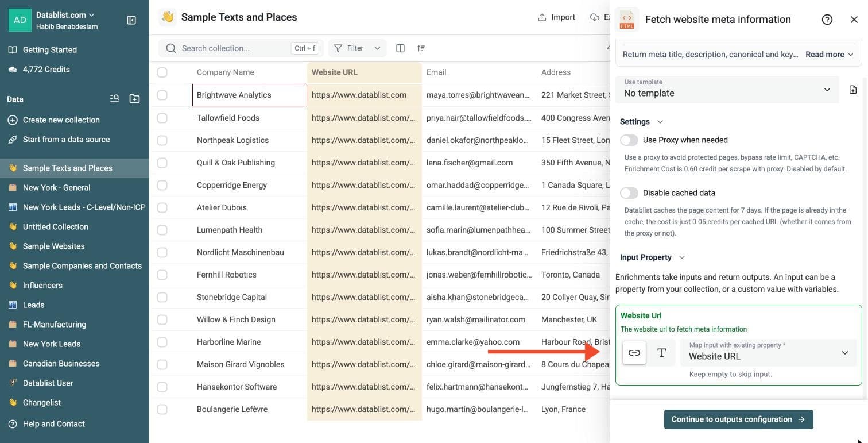
Task: Open the help question mark icon
Action: (x=827, y=20)
